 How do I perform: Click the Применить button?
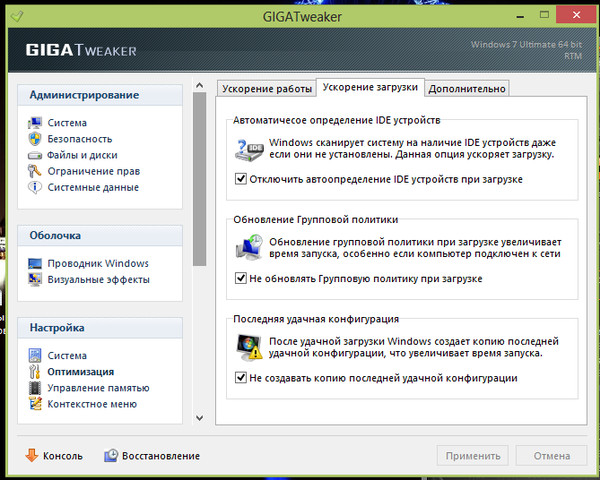(473, 456)
